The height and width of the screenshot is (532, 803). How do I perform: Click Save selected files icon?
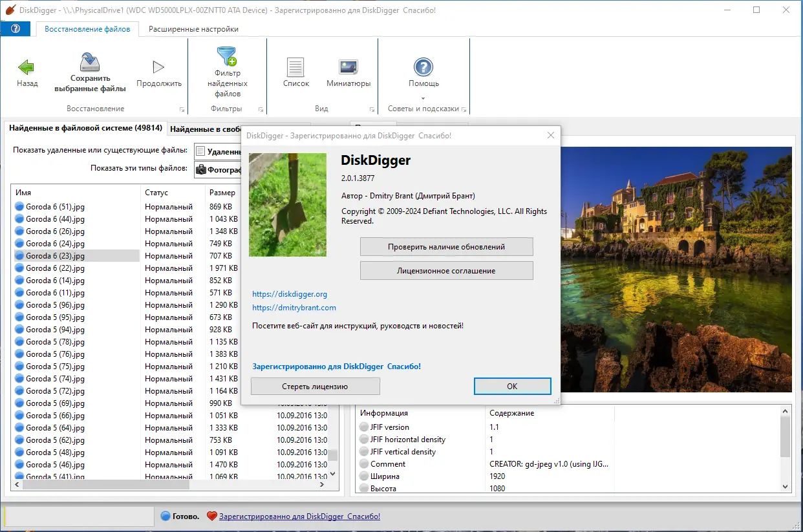click(90, 63)
